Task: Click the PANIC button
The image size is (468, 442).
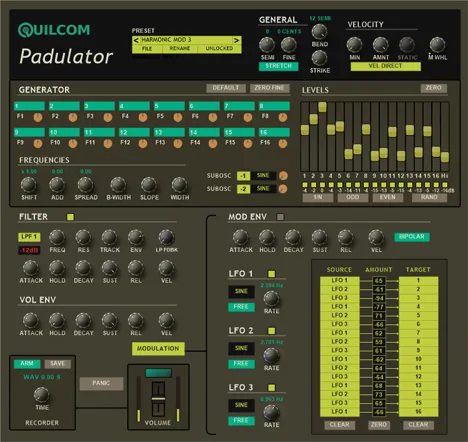Action: click(x=101, y=383)
